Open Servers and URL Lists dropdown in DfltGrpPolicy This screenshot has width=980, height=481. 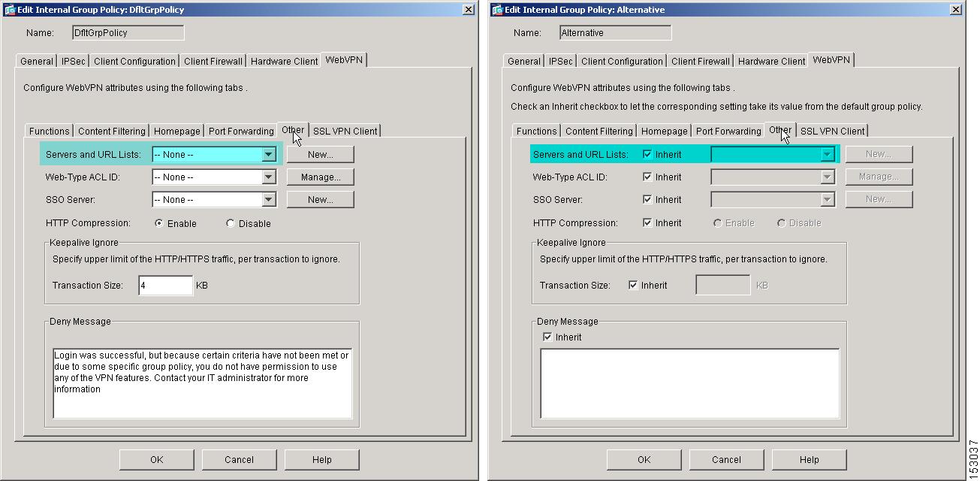[269, 154]
